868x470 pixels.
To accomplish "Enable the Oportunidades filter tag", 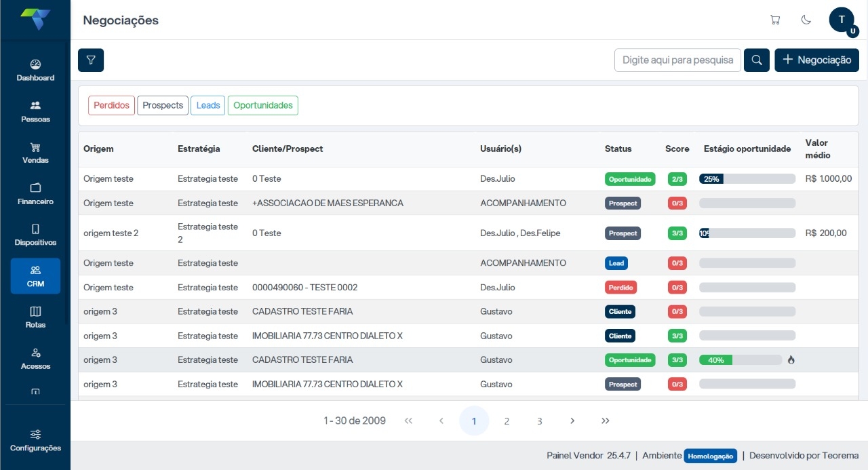I will pyautogui.click(x=262, y=105).
